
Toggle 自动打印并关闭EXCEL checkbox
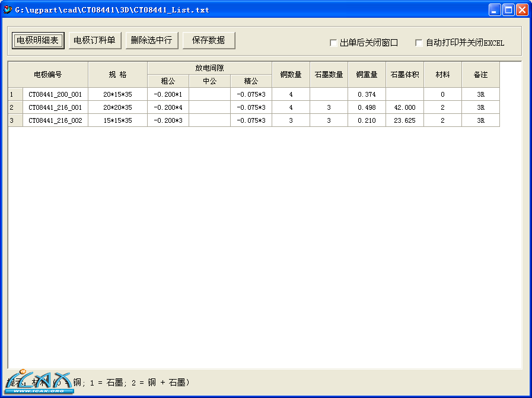pos(419,43)
